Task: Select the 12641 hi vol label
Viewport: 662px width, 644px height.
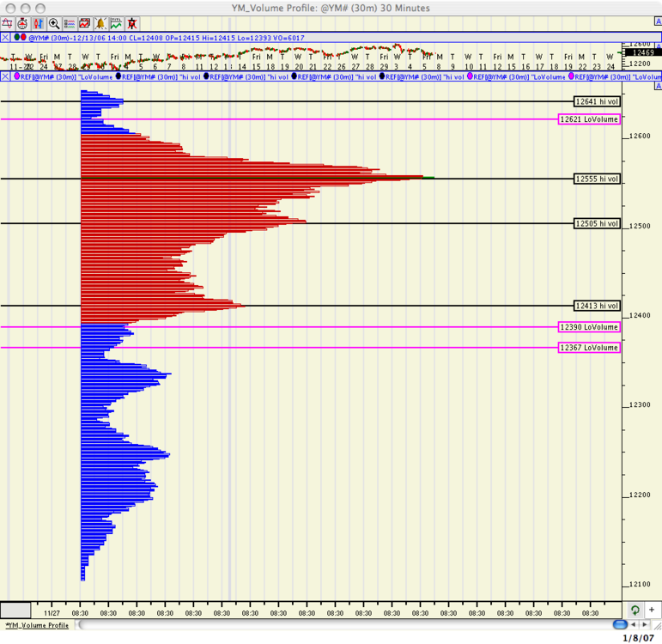Action: [597, 101]
